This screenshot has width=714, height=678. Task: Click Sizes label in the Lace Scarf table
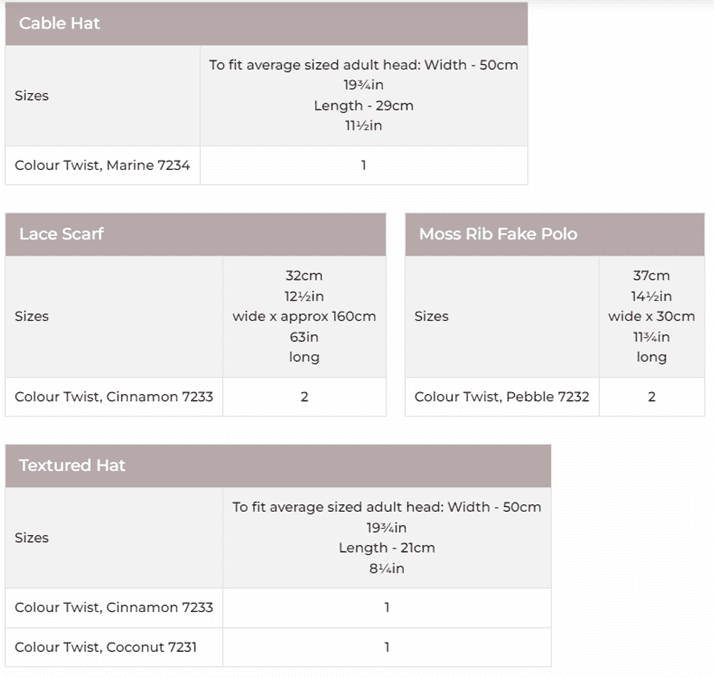coord(32,316)
